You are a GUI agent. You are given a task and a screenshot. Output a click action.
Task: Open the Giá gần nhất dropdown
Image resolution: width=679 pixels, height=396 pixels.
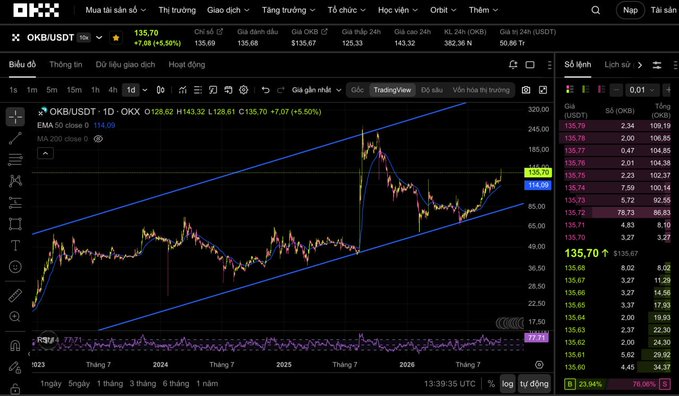point(317,90)
